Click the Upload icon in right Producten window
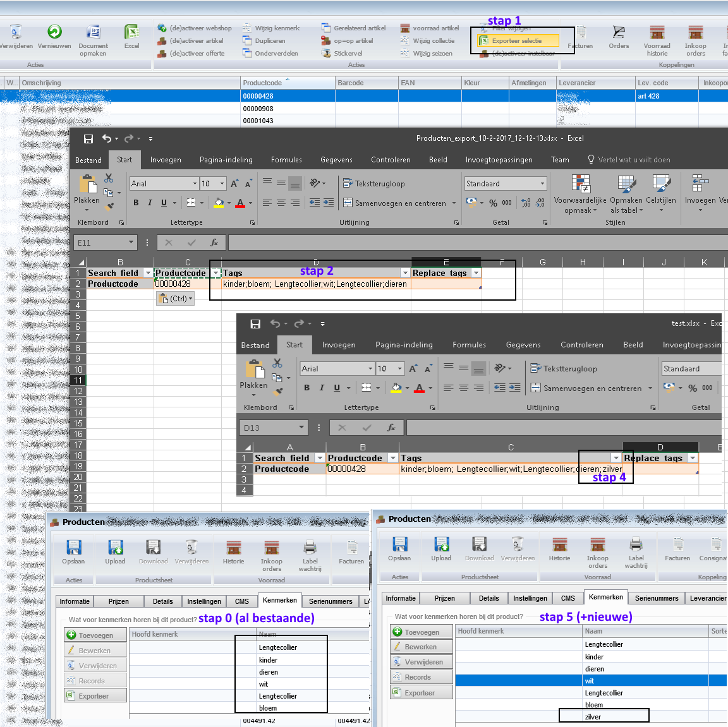This screenshot has height=727, width=728. [x=441, y=544]
